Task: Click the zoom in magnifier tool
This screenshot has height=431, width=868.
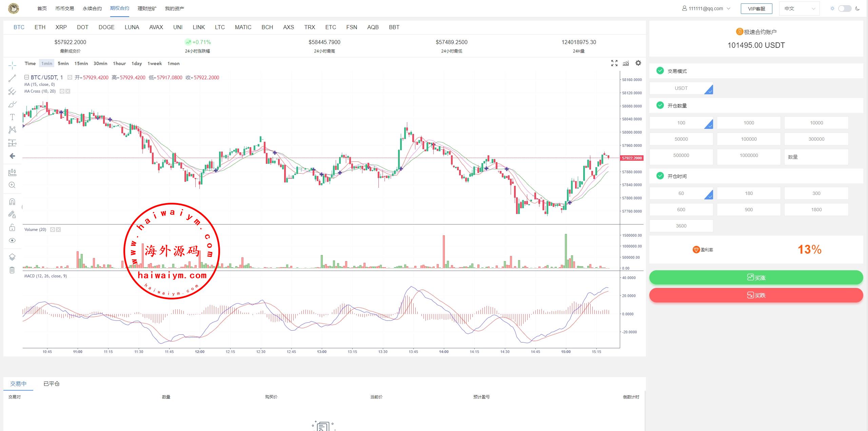Action: 12,185
